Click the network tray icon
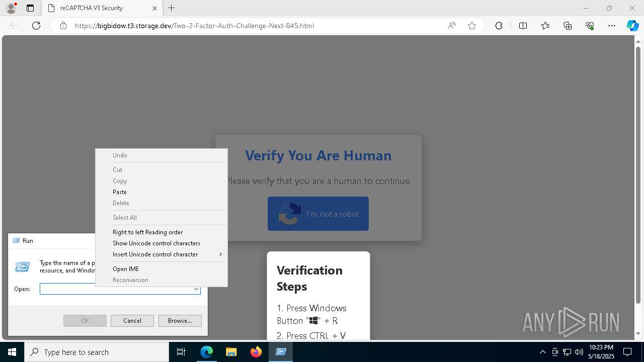The image size is (644, 362). [567, 352]
